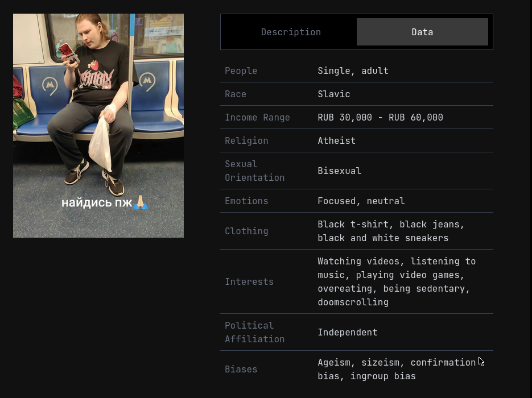Click the Political Affiliation label
532x398 pixels.
tap(254, 332)
